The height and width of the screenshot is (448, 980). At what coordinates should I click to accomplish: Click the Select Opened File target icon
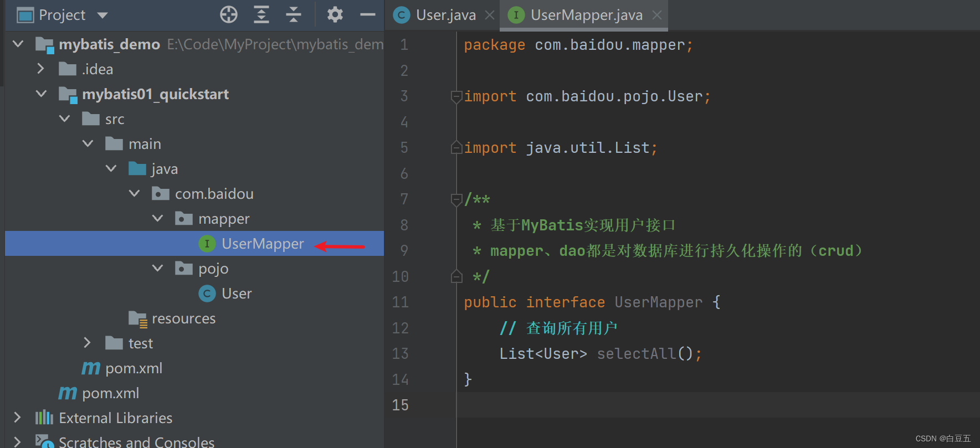[x=228, y=14]
